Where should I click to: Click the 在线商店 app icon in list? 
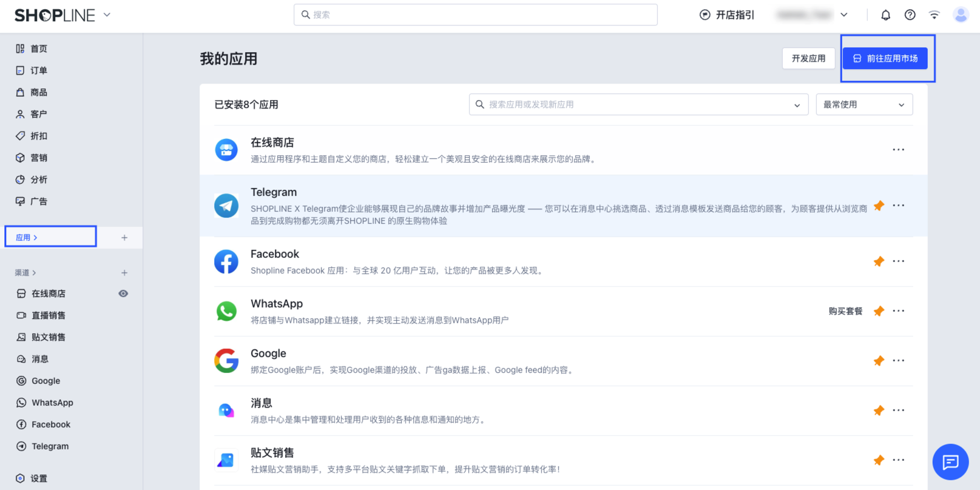point(226,150)
